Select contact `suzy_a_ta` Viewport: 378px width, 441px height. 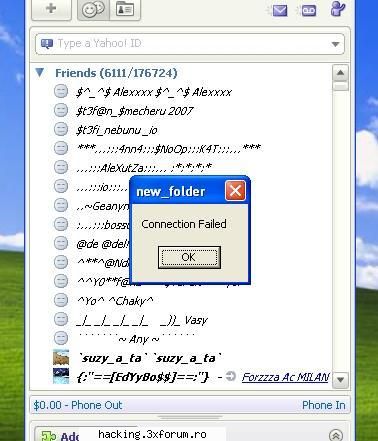point(149,358)
